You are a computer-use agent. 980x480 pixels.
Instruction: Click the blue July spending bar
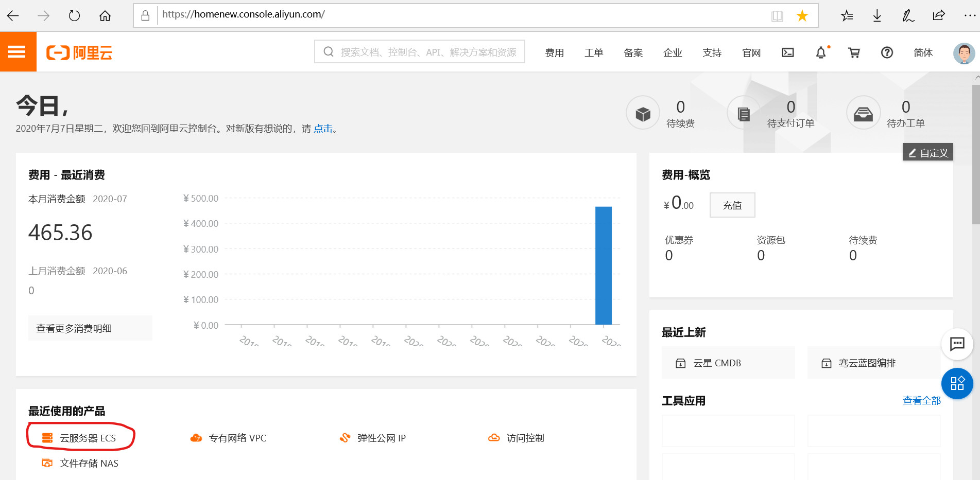[603, 265]
